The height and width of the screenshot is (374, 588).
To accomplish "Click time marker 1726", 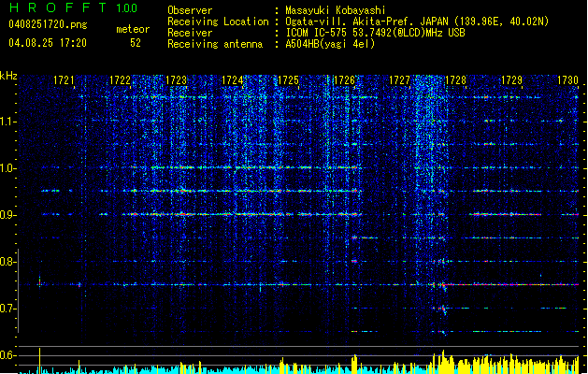I will pyautogui.click(x=344, y=80).
